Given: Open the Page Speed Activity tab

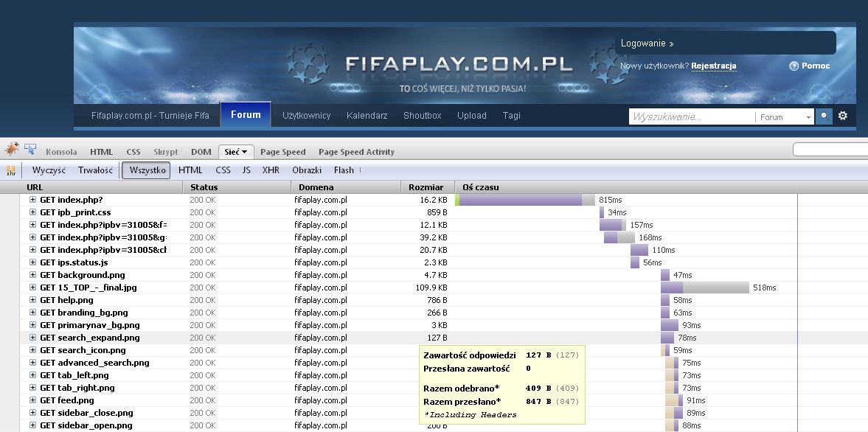Looking at the screenshot, I should click(x=356, y=152).
